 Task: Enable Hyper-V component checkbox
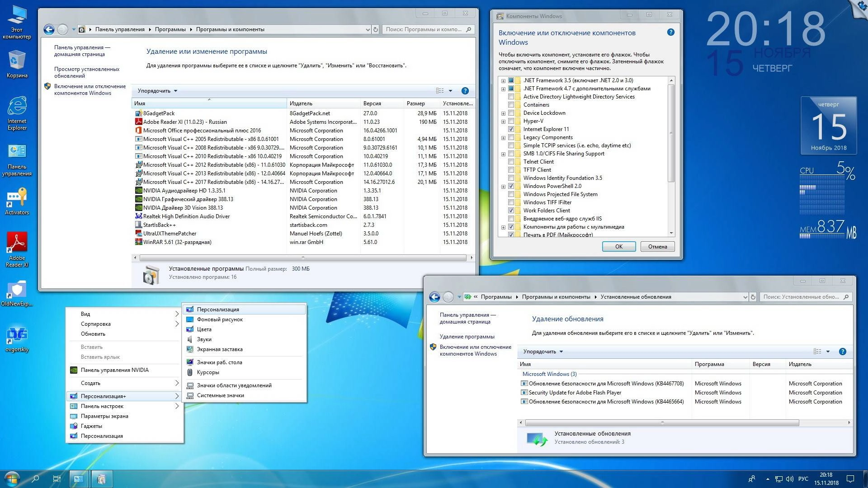point(511,121)
